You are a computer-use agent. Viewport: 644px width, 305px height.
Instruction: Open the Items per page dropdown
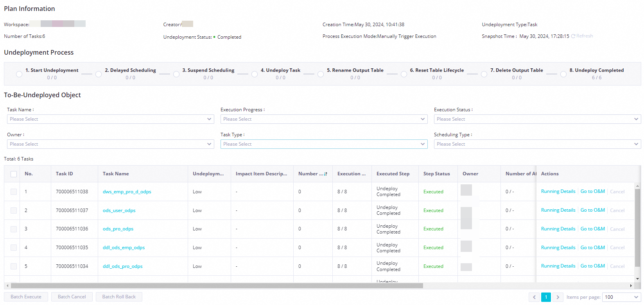click(622, 297)
